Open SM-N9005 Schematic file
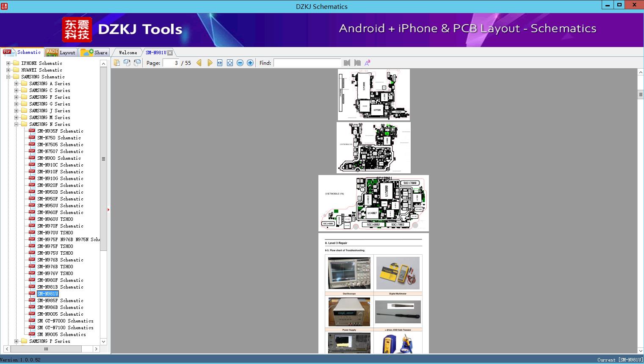This screenshot has height=364, width=644. [60, 314]
